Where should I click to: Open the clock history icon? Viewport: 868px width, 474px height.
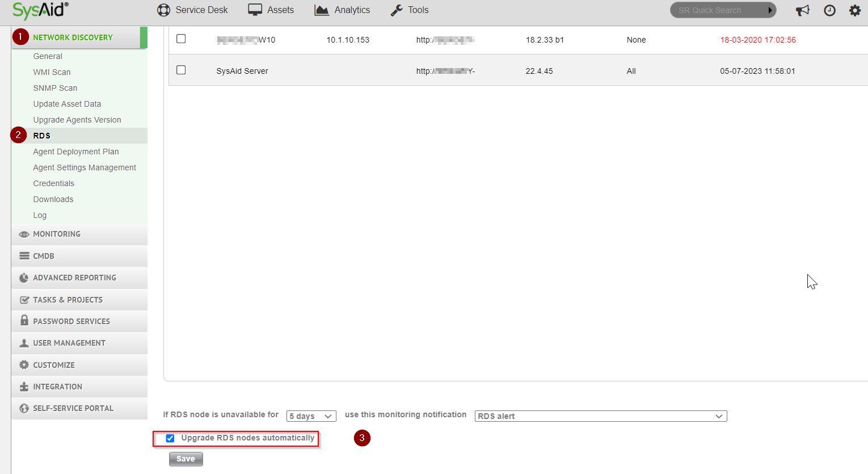pos(829,10)
